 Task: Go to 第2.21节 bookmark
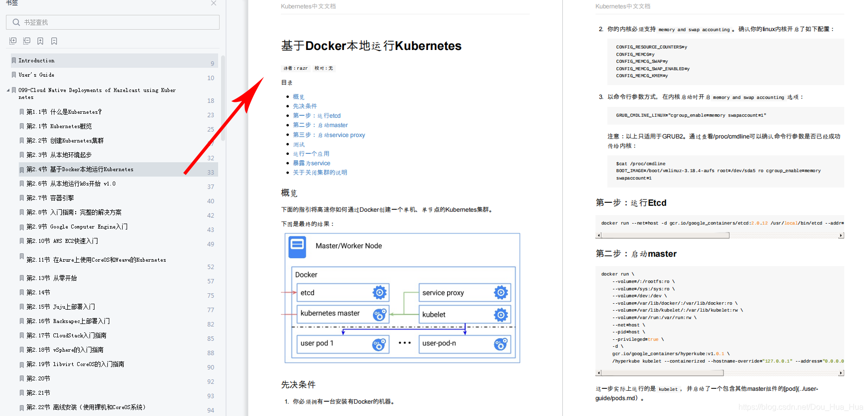pyautogui.click(x=39, y=393)
